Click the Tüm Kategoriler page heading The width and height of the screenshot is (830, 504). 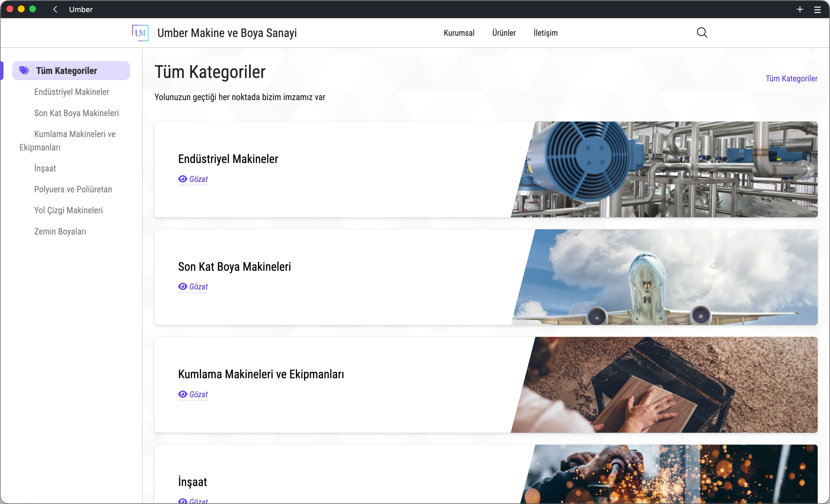pos(210,72)
